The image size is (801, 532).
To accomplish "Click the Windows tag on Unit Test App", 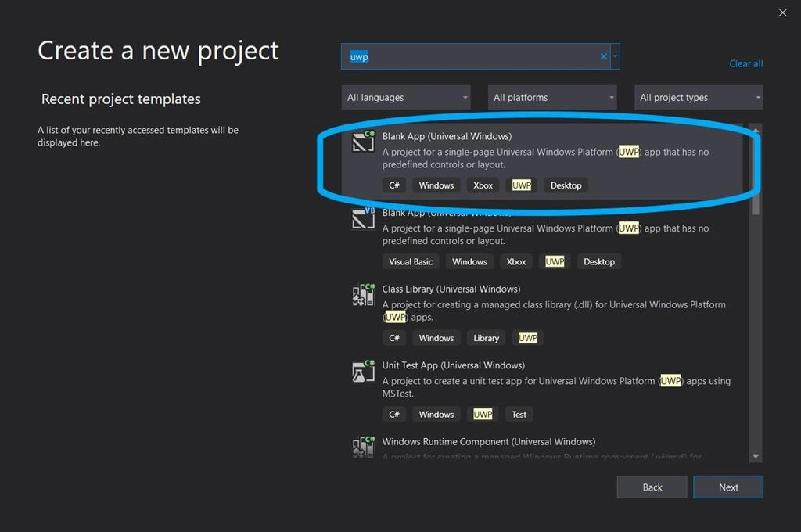I will coord(436,415).
